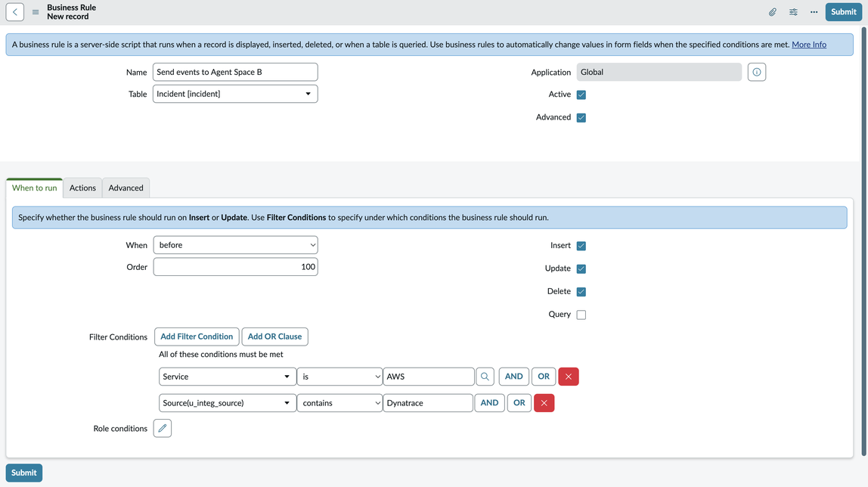Enable the Query checkbox

(581, 315)
